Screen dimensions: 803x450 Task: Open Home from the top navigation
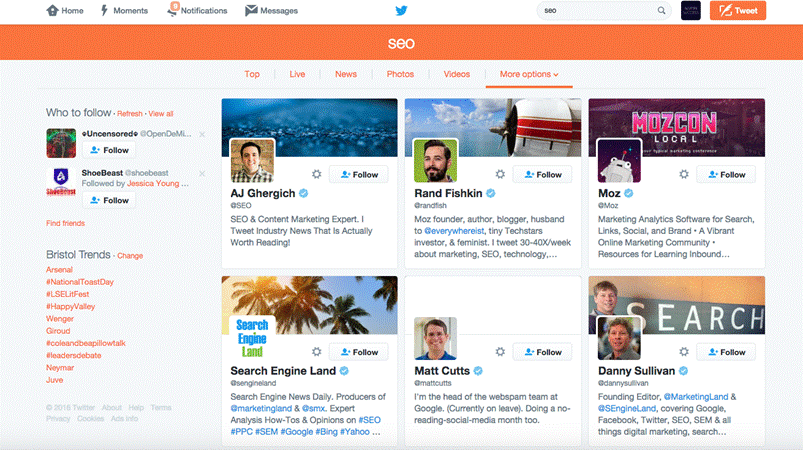54,11
